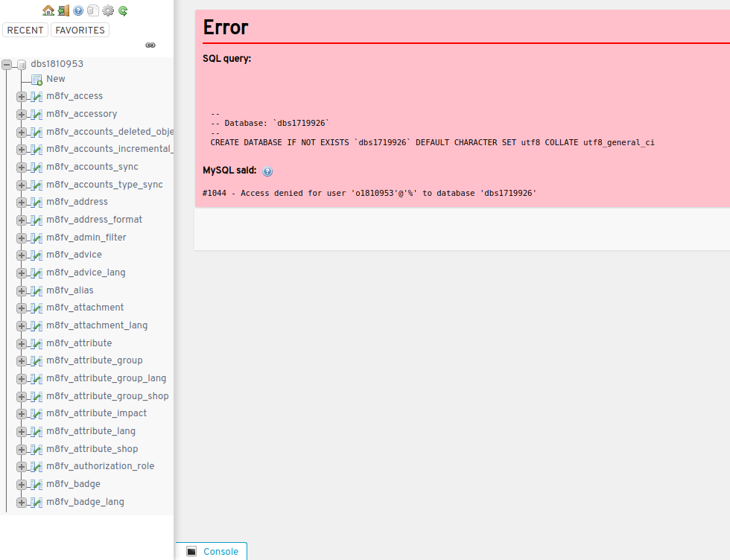Switch to the RECENT tables tab
Screen dimensions: 730x560
[25, 31]
